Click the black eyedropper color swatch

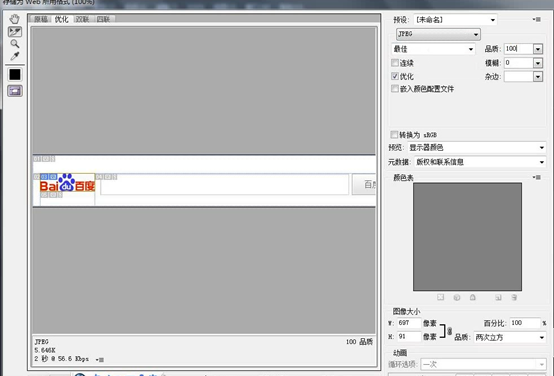pyautogui.click(x=15, y=74)
